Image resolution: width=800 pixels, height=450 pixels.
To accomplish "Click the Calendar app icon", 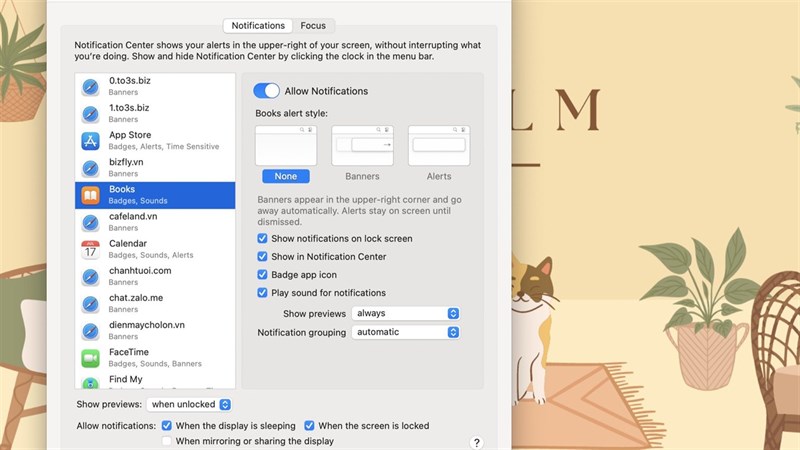I will pyautogui.click(x=90, y=249).
